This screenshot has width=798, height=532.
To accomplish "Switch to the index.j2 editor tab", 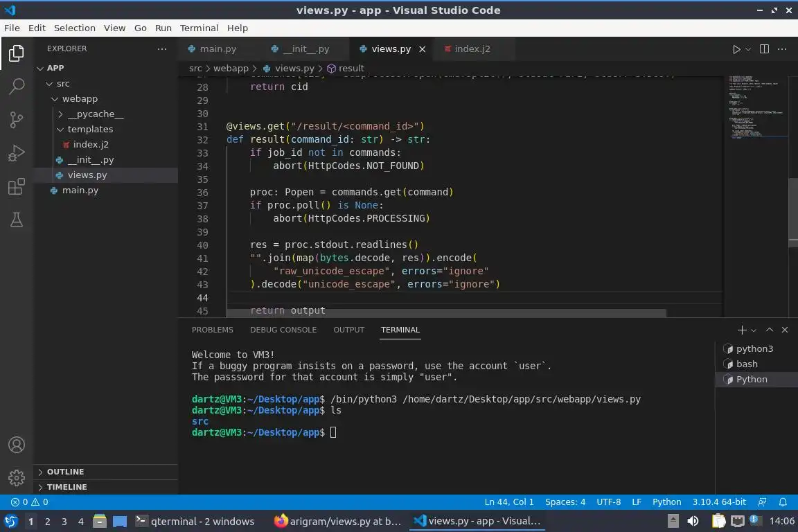I will click(x=472, y=49).
